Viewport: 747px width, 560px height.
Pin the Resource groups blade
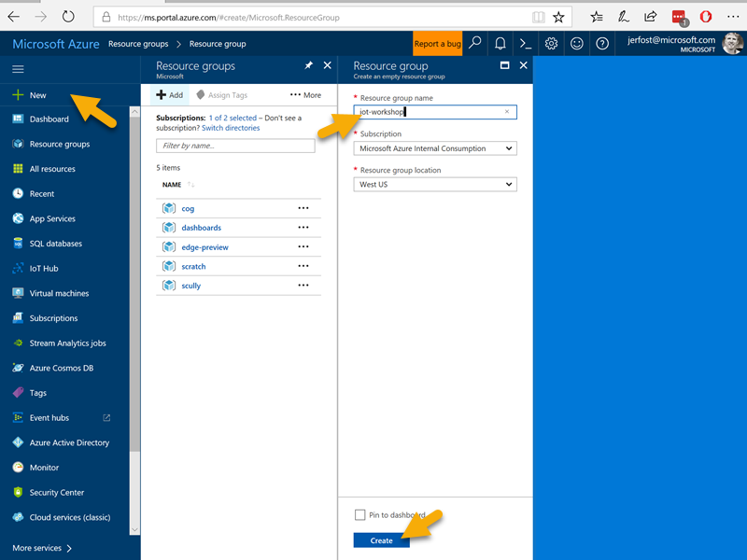pyautogui.click(x=309, y=65)
